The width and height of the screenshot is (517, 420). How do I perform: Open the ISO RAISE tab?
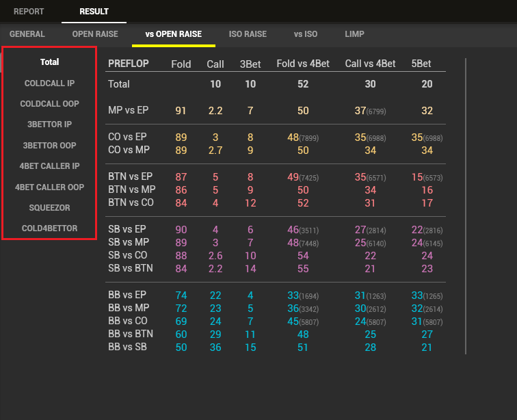[x=248, y=34]
